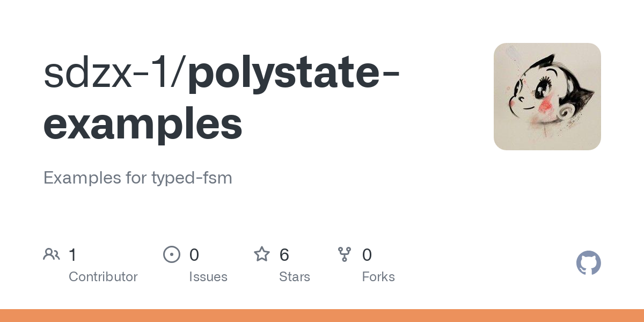Click the zero count above Forks
The height and width of the screenshot is (322, 644).
coord(367,255)
